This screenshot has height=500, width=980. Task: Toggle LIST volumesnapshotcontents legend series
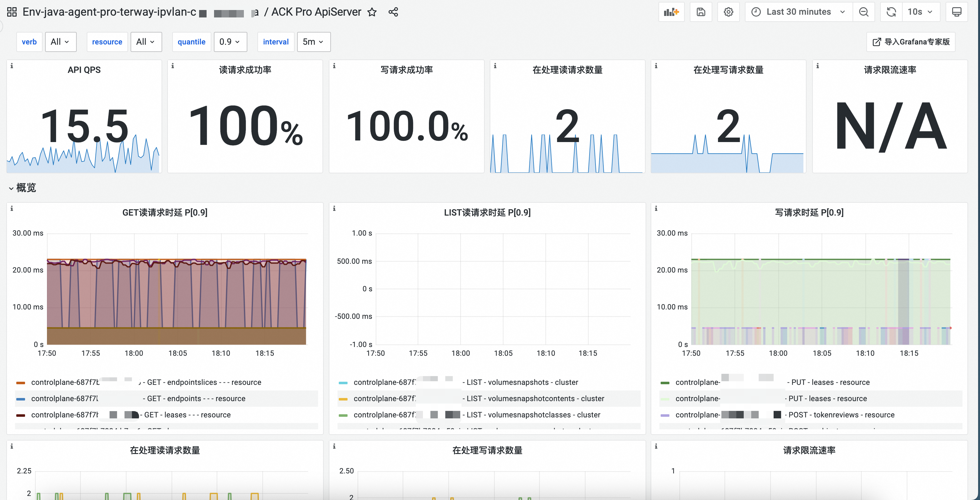[x=479, y=399]
